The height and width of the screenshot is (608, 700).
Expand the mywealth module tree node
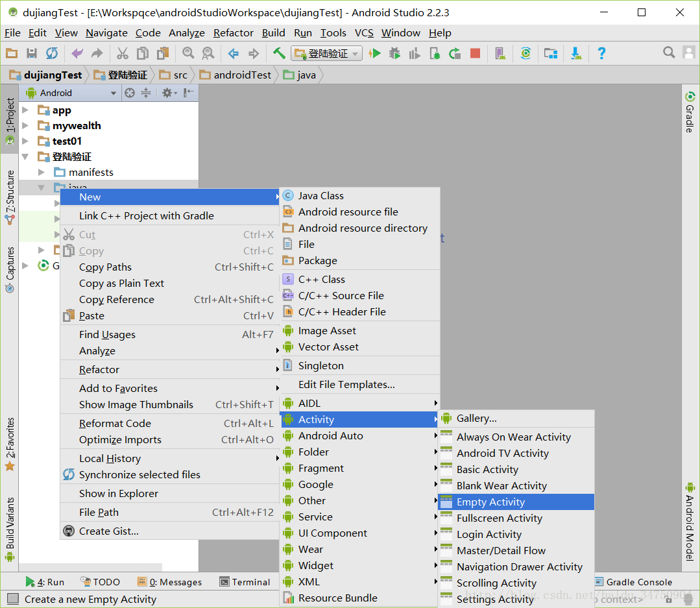[26, 126]
